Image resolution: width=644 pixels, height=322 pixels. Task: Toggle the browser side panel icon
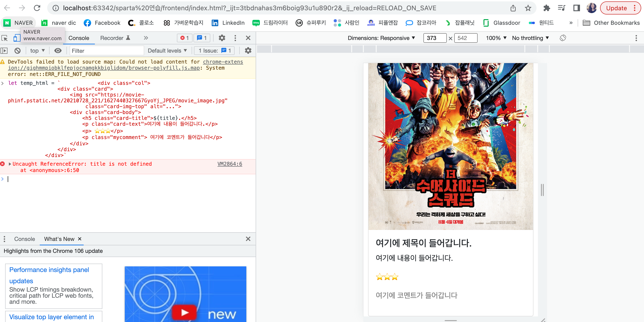click(x=576, y=8)
